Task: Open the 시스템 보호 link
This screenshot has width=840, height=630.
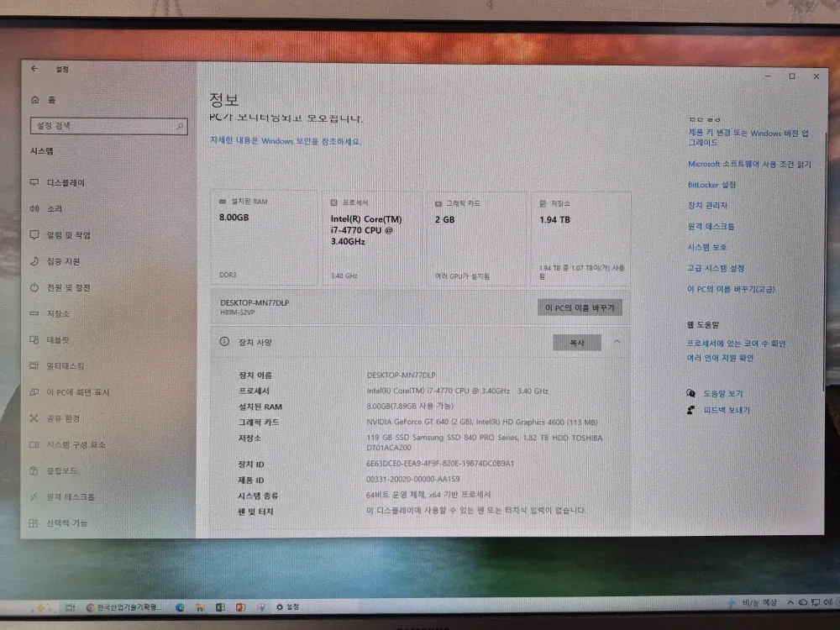Action: [x=707, y=247]
